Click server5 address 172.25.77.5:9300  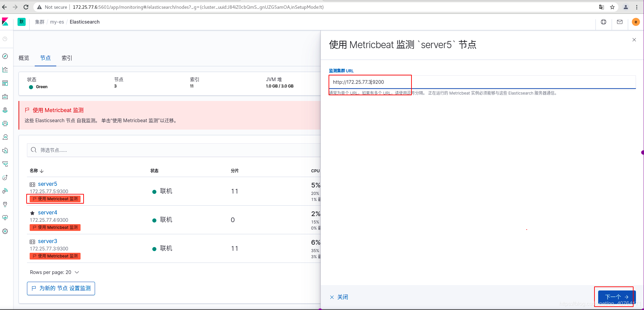click(49, 192)
